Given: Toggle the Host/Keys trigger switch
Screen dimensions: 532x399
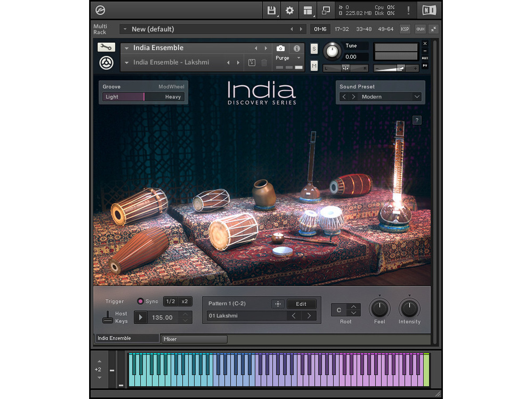Looking at the screenshot, I should click(x=107, y=317).
